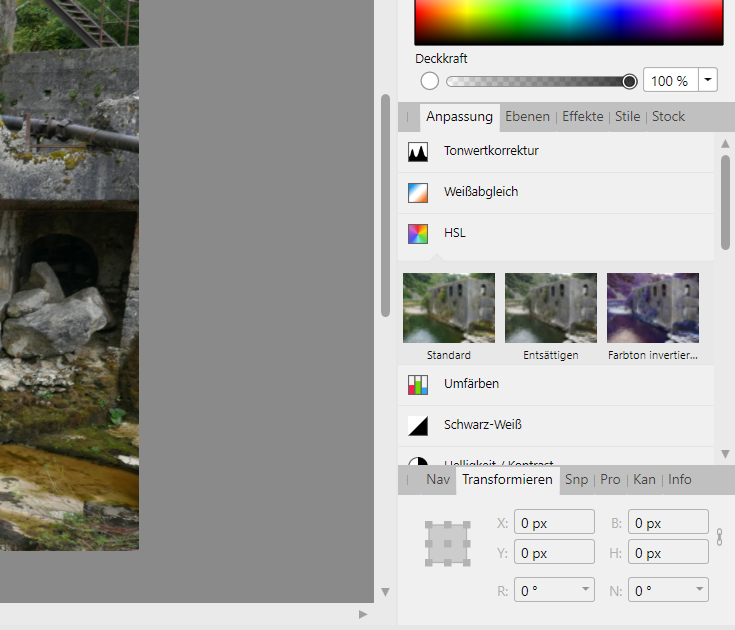Apply the Entsättigen HSL preset thumbnail
735x630 pixels.
tap(551, 308)
